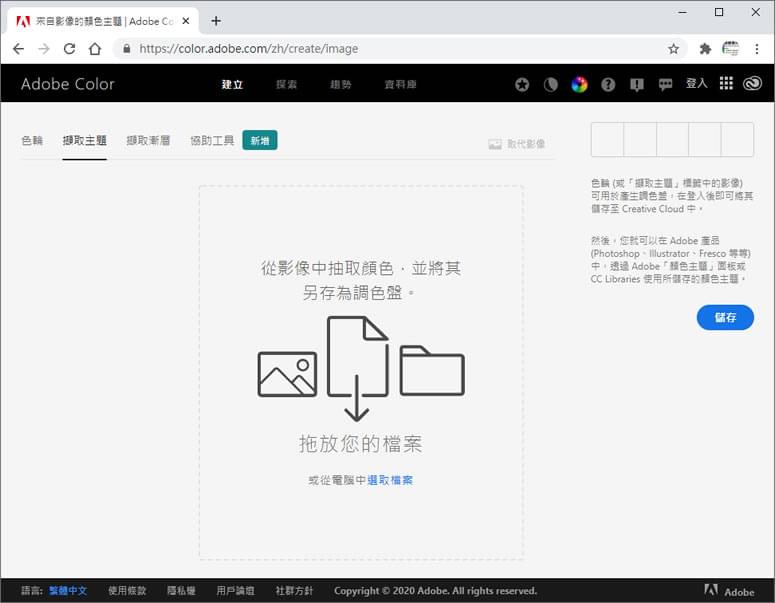775x603 pixels.
Task: Click the folder icon in drop zone
Action: [432, 371]
